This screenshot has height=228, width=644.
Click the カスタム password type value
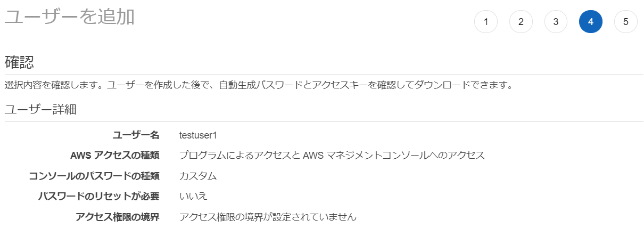[198, 176]
